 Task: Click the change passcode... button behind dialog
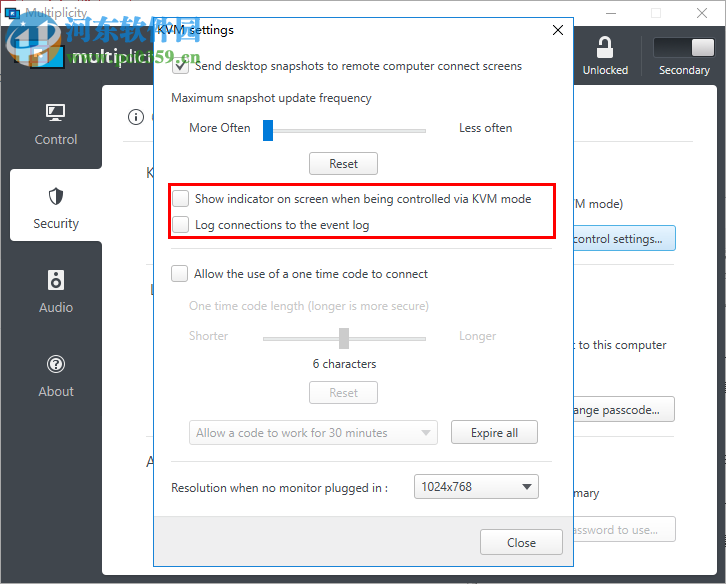coord(624,409)
